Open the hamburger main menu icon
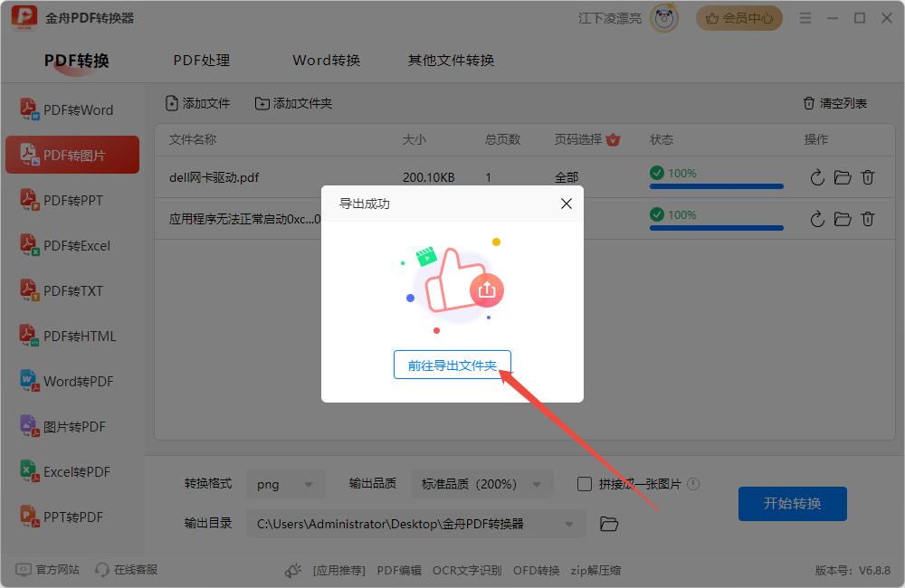Viewport: 905px width, 588px height. [x=805, y=18]
